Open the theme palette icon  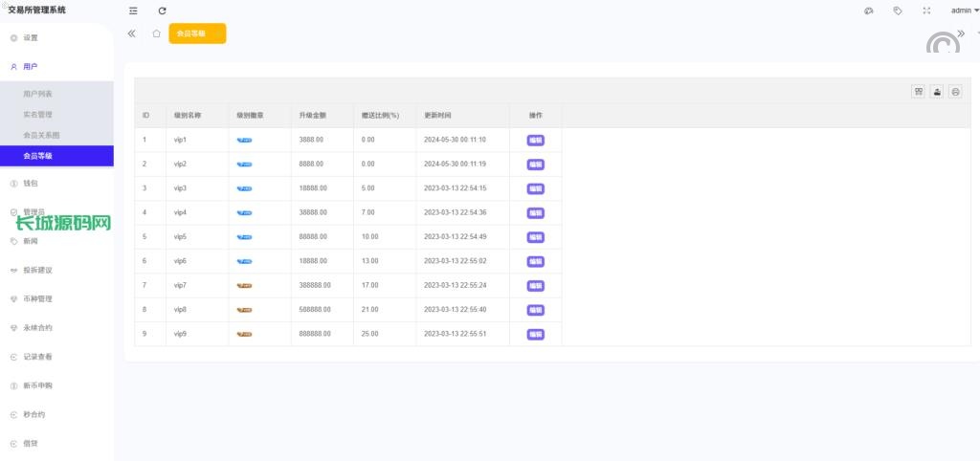[x=868, y=11]
